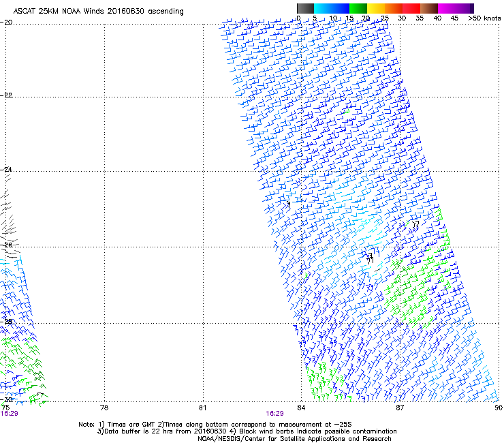Click the purple "16:29" time left of longitude 84
The height and width of the screenshot is (443, 504).
[x=275, y=414]
